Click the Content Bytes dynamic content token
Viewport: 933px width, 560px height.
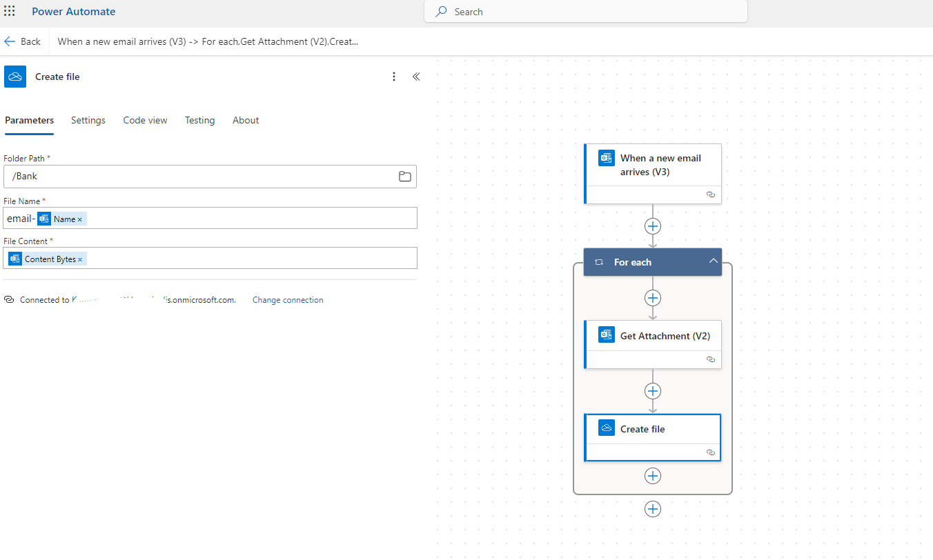[47, 259]
